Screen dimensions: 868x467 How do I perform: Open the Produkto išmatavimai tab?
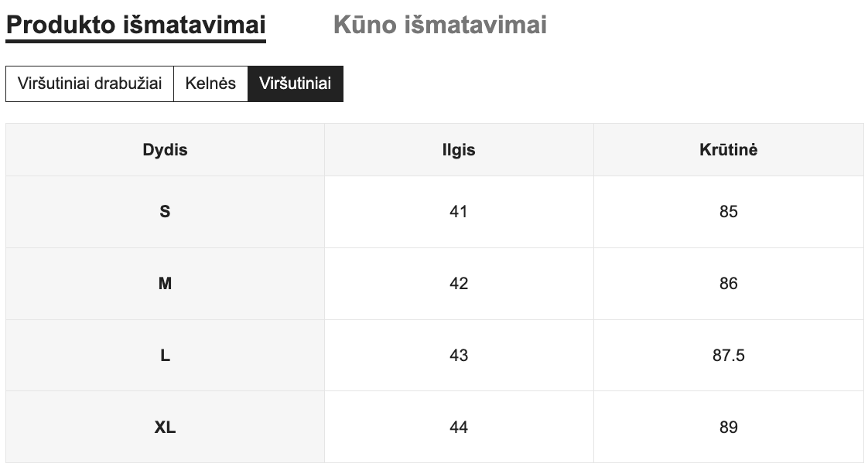click(135, 26)
